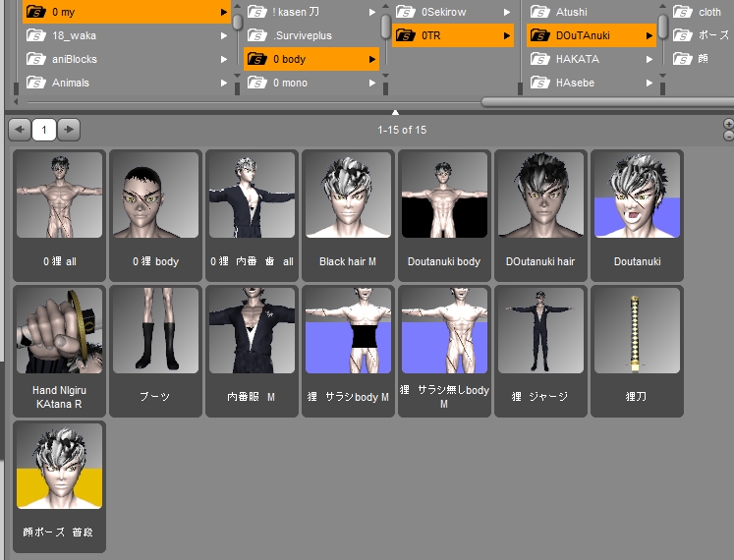Select the '狸 サラシbody M' item
Image resolution: width=734 pixels, height=560 pixels.
coord(348,351)
